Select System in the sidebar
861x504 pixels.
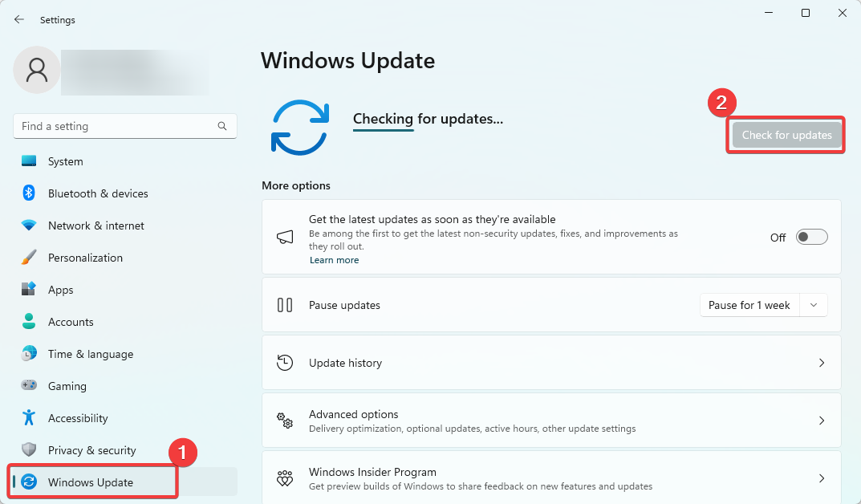(x=65, y=161)
